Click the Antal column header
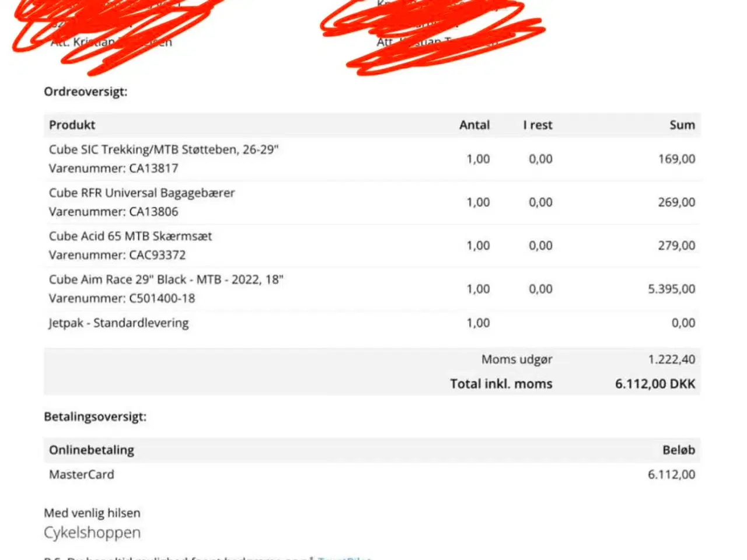The image size is (747, 560). [474, 125]
